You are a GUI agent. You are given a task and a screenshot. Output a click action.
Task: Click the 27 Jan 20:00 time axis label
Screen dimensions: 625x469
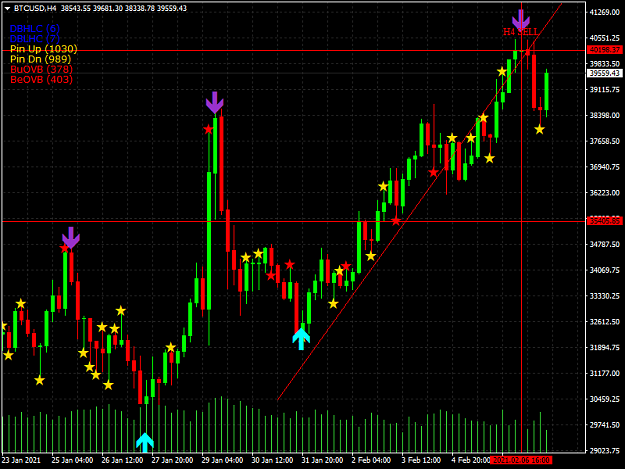click(172, 460)
